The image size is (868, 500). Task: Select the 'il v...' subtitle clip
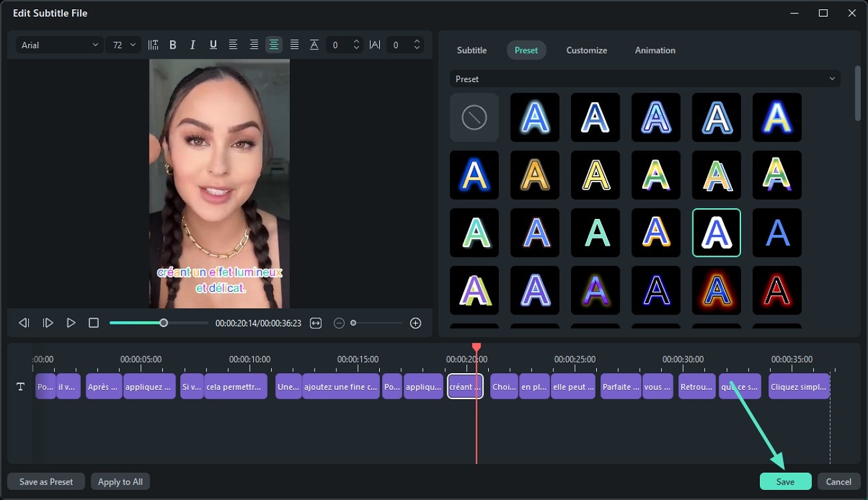[68, 387]
